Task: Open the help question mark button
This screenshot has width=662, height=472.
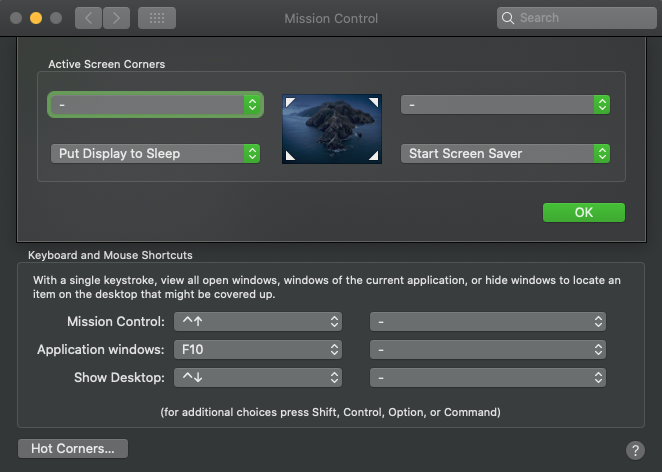Action: point(635,450)
